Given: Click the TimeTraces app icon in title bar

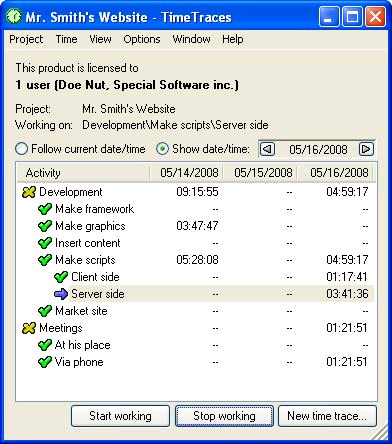Looking at the screenshot, I should 14,16.
